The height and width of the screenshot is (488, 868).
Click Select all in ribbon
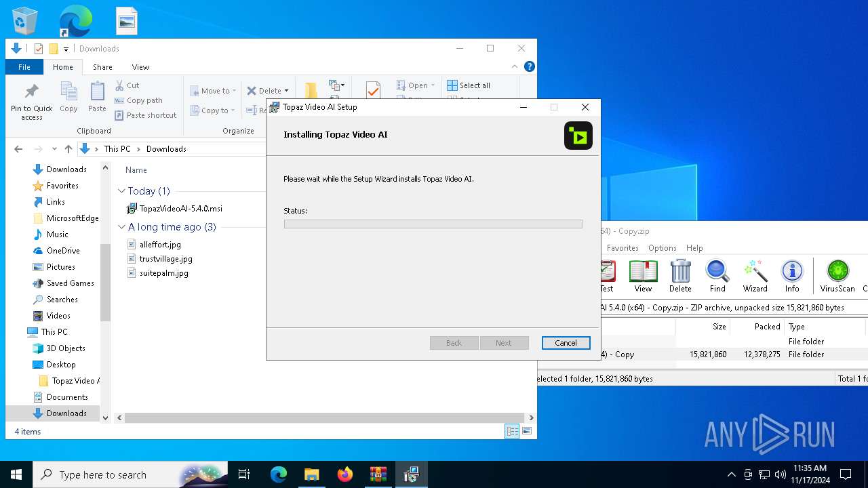(x=469, y=85)
